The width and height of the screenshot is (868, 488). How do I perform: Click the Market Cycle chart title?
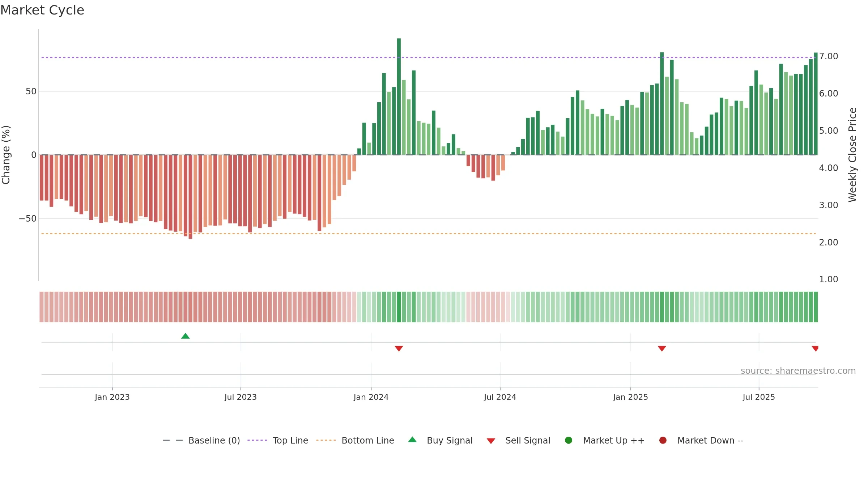click(x=42, y=10)
